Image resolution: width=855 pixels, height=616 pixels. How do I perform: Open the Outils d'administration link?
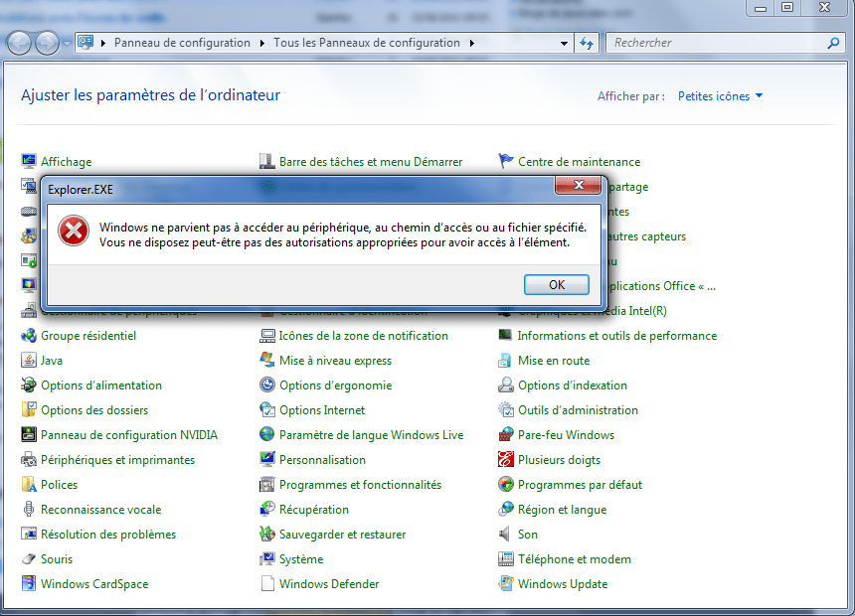[x=578, y=410]
